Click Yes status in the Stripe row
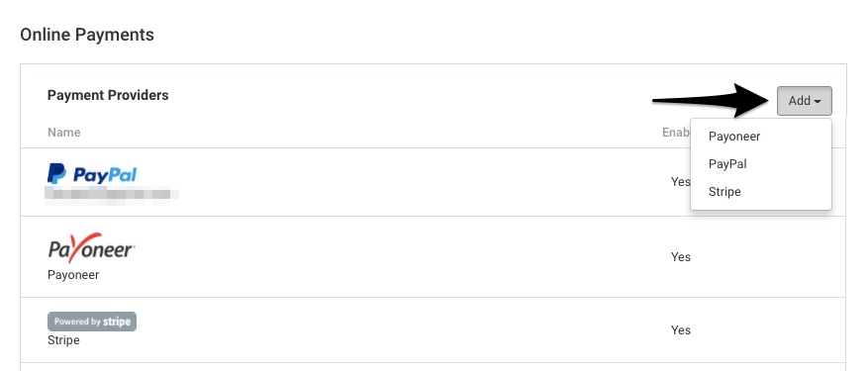Image resolution: width=868 pixels, height=371 pixels. point(681,330)
